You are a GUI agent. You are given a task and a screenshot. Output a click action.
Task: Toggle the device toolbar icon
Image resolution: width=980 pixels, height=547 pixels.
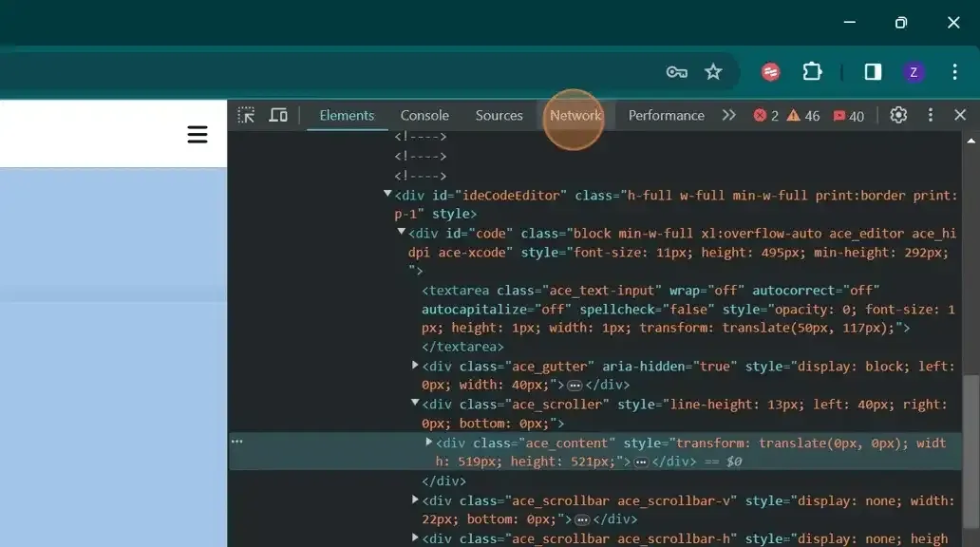point(278,115)
